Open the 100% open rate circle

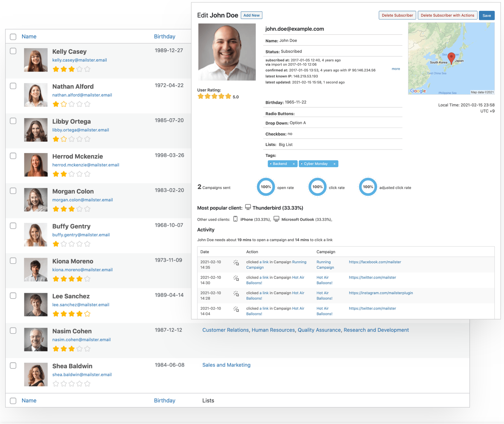[x=266, y=187]
